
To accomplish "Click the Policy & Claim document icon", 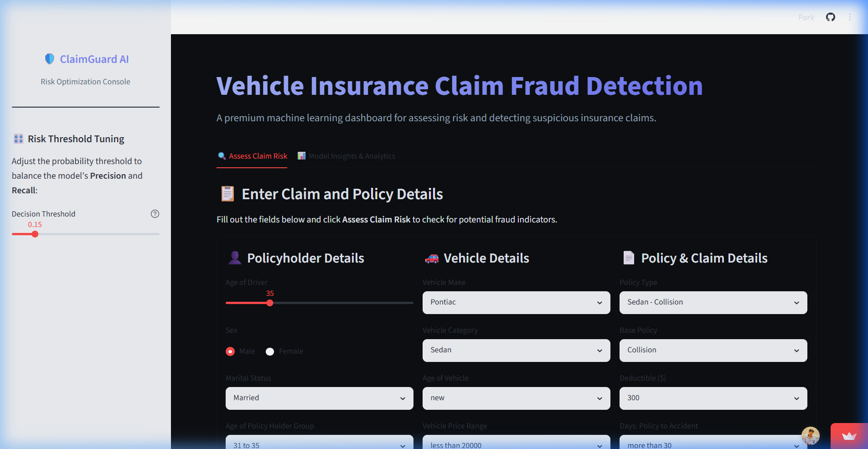I will tap(629, 258).
